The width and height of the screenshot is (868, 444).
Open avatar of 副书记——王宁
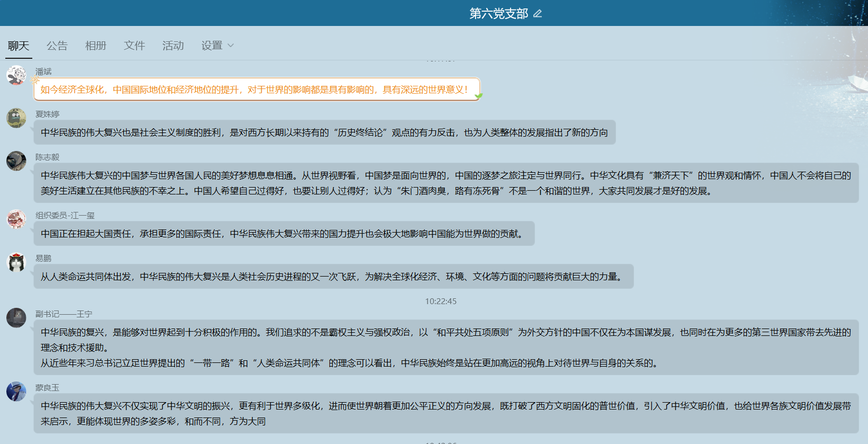16,318
